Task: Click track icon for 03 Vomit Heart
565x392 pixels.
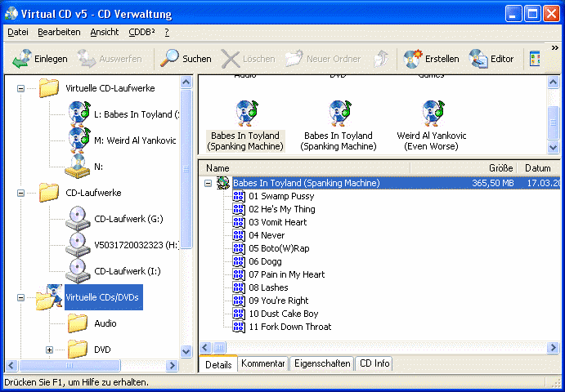Action: pyautogui.click(x=239, y=222)
